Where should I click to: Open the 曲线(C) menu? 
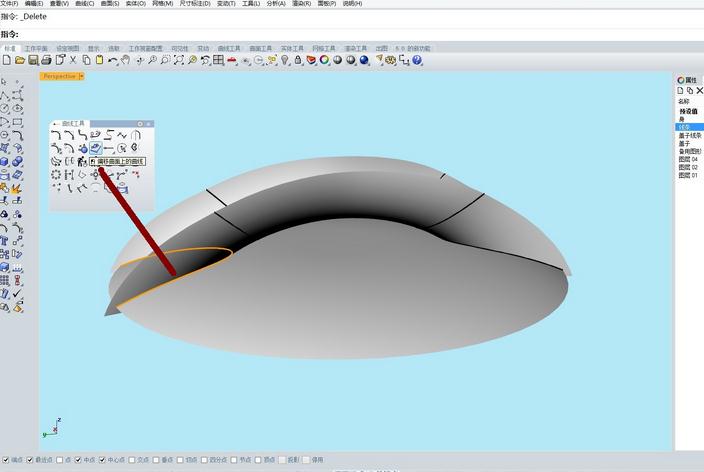point(85,4)
